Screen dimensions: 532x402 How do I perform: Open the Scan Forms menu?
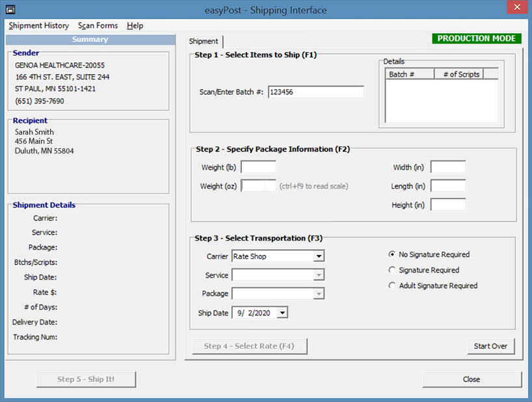point(98,25)
